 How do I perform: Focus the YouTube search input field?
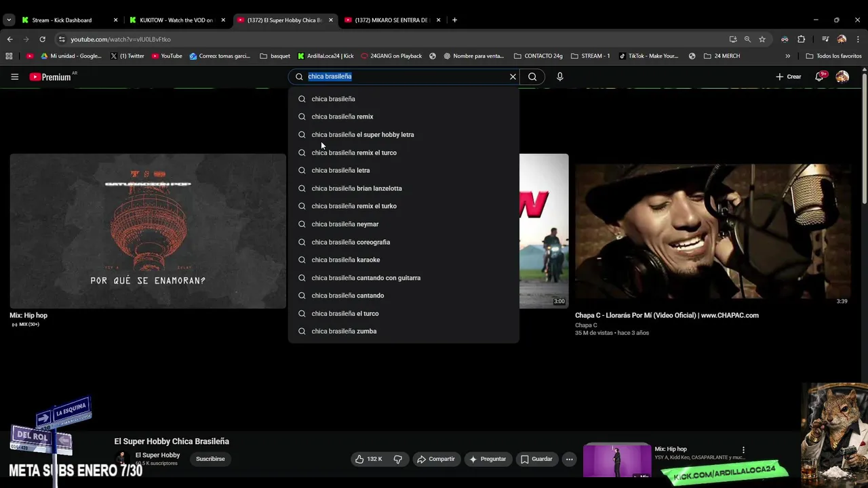[x=403, y=77]
